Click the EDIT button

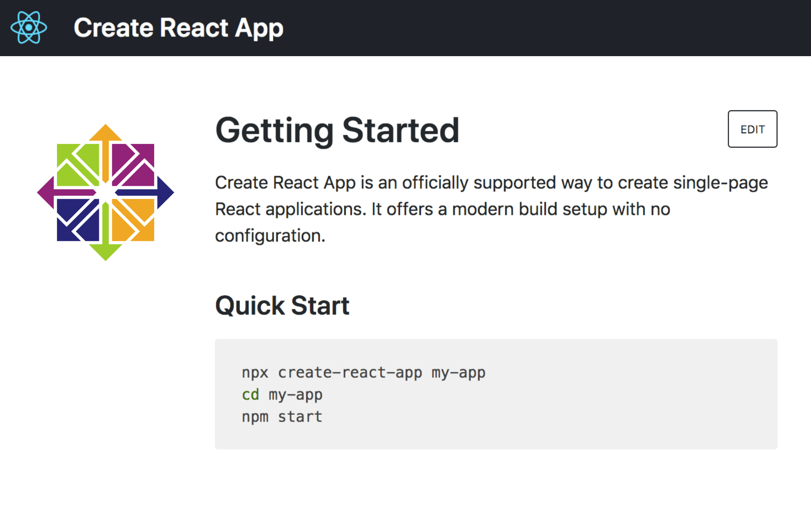pos(752,129)
